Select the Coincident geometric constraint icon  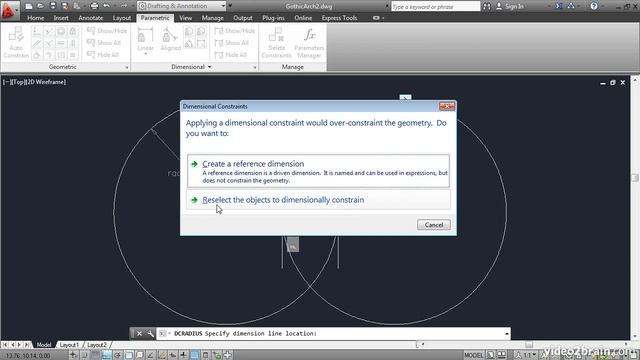coord(36,31)
